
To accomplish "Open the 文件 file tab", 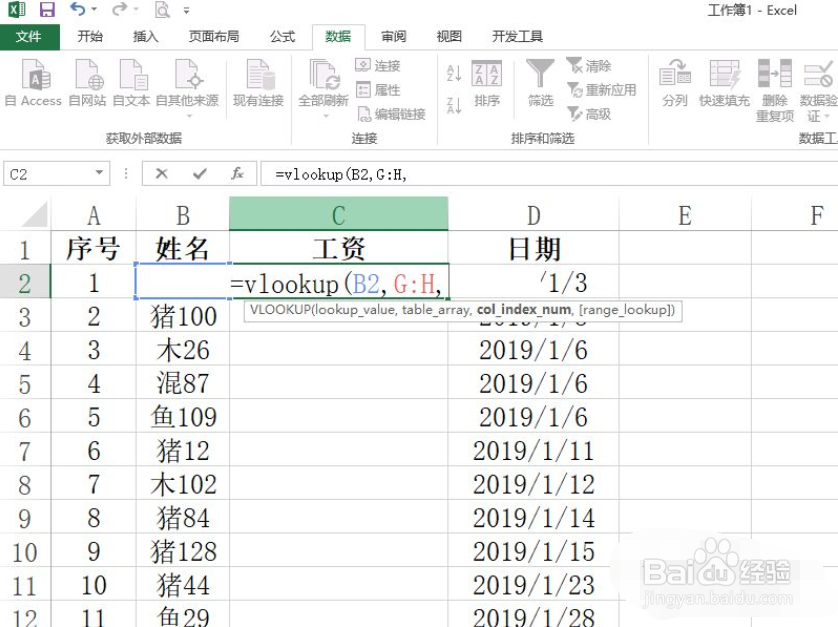I will tap(29, 36).
